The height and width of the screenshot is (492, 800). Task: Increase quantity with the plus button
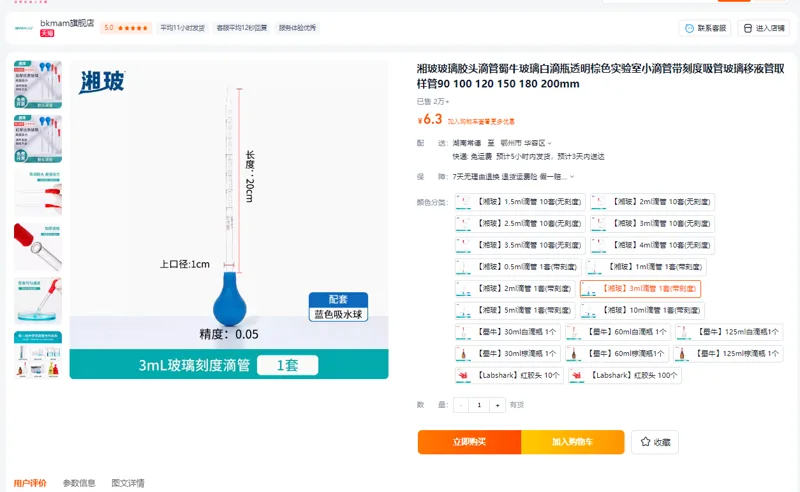(x=497, y=405)
